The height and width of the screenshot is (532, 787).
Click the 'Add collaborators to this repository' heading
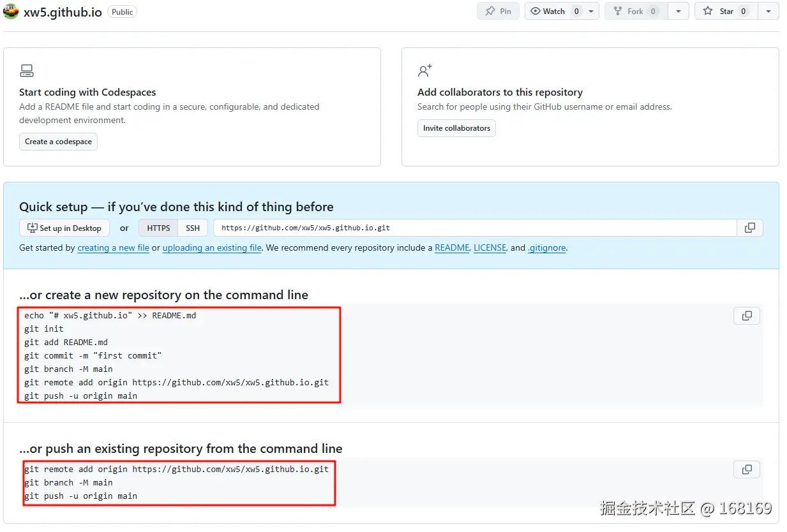(x=500, y=92)
